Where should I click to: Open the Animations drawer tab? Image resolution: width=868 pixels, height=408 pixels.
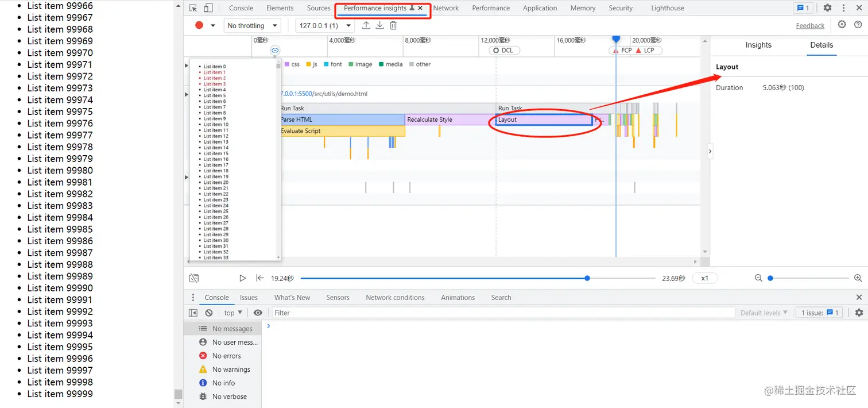coord(458,298)
